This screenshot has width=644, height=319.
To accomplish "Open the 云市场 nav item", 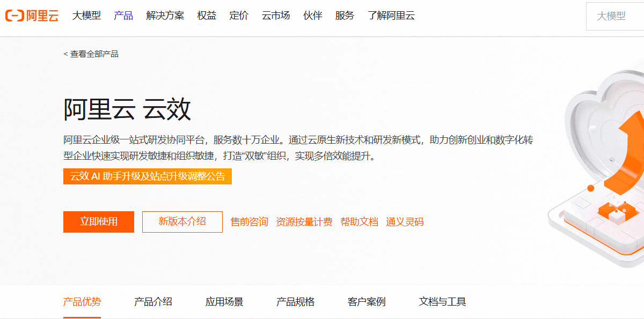I will tap(276, 16).
